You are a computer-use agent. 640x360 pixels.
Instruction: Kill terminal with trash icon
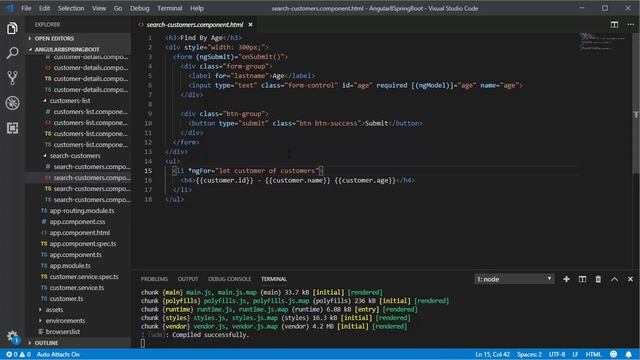click(598, 279)
